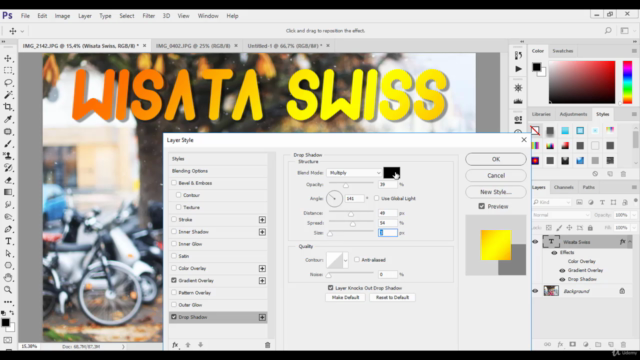Click the Opacity slider handle

point(346,185)
